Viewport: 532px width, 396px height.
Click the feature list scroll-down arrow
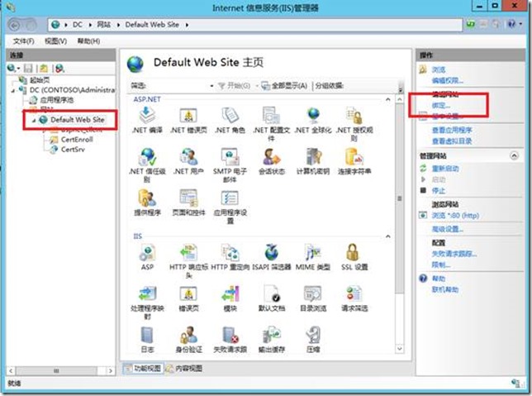[400, 348]
